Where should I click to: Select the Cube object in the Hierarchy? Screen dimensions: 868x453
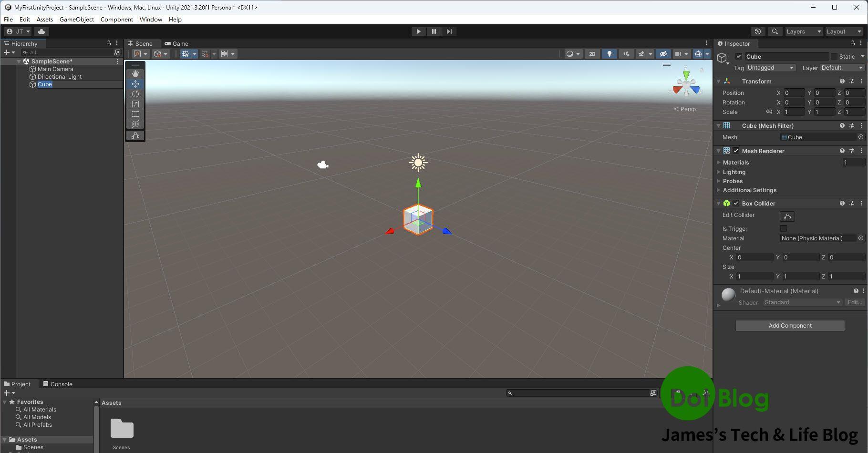45,84
